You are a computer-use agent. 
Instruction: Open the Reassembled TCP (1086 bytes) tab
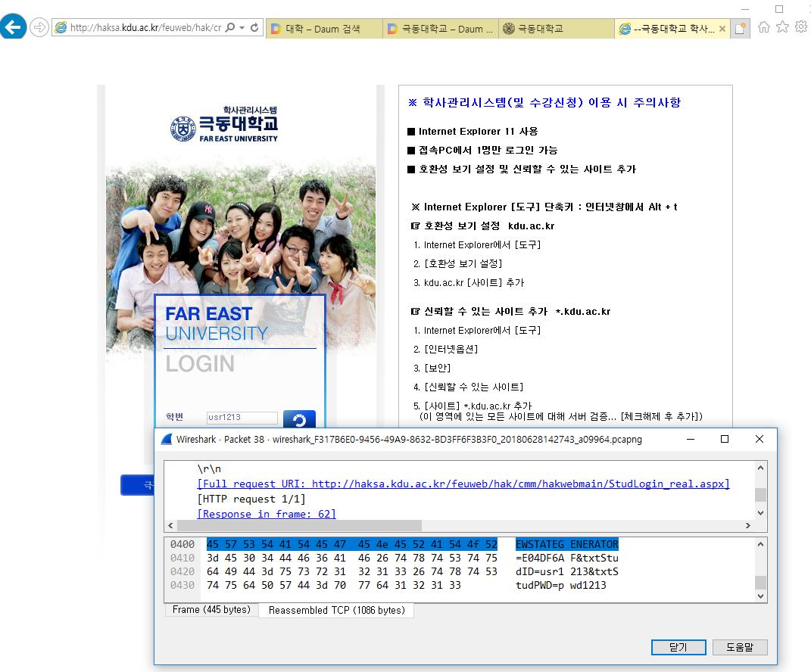[336, 611]
